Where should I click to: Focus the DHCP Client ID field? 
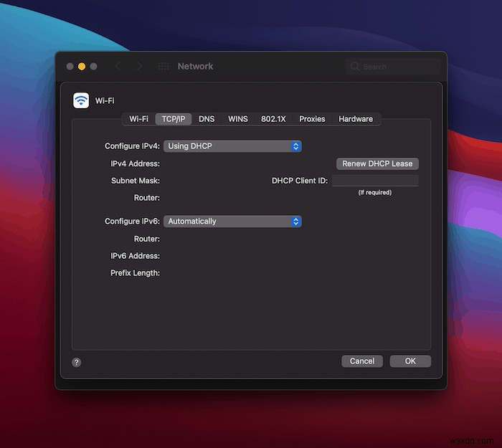tap(375, 181)
